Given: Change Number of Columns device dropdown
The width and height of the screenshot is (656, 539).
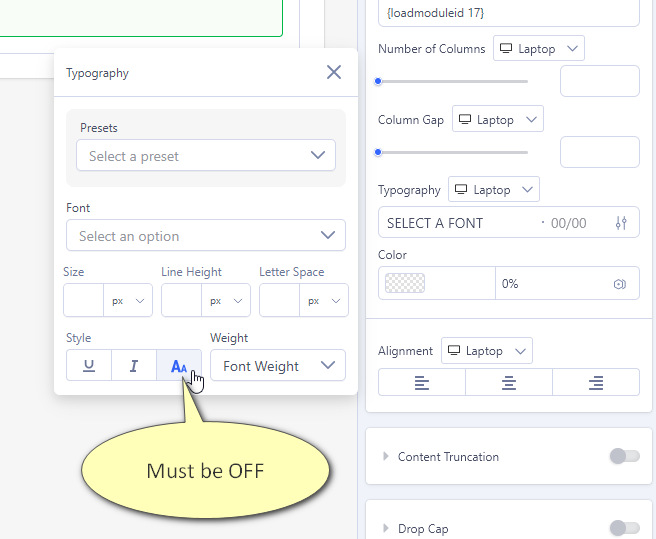Looking at the screenshot, I should click(539, 48).
